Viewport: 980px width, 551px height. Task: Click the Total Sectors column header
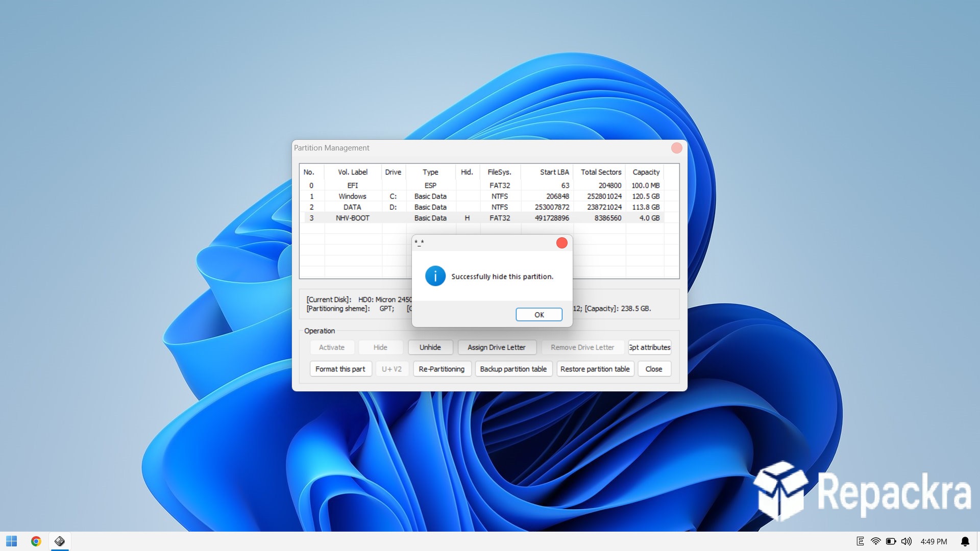click(x=600, y=172)
